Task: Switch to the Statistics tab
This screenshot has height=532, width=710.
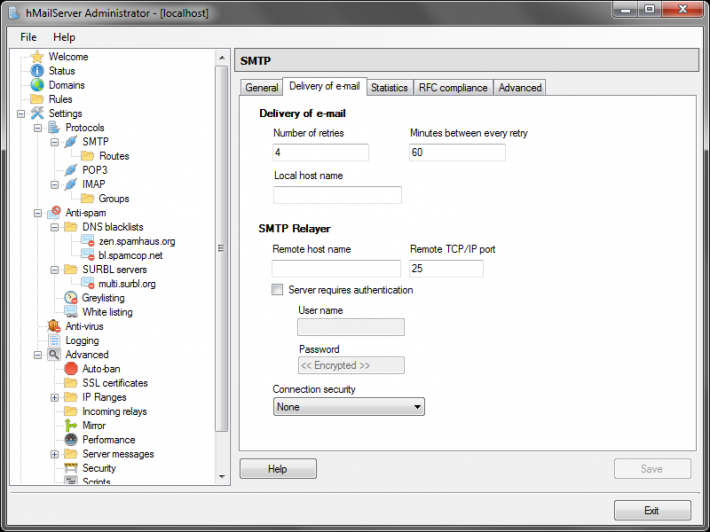Action: tap(389, 87)
